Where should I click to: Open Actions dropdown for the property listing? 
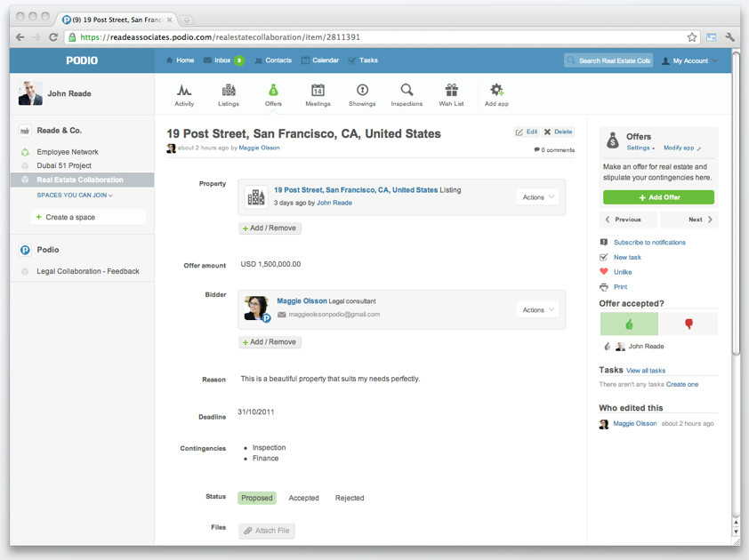click(538, 197)
